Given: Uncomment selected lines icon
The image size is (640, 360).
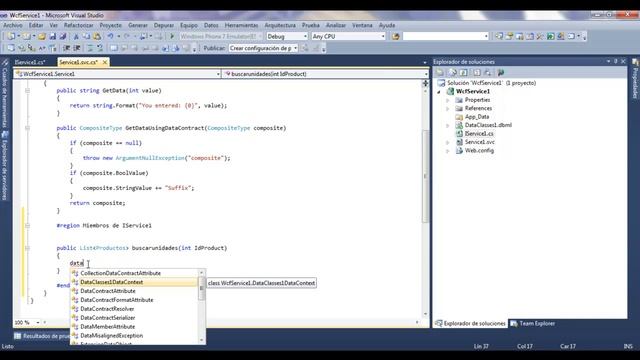Looking at the screenshot, I should click(x=100, y=48).
